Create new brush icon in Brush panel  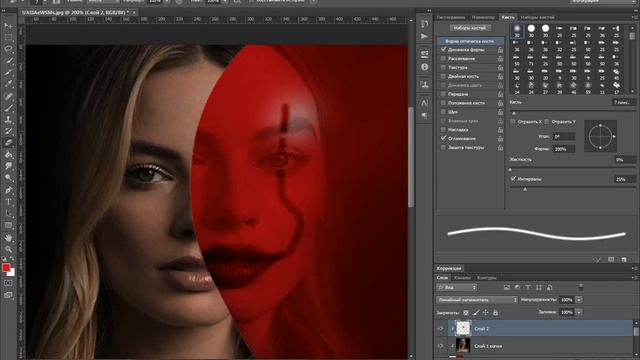coord(611,260)
